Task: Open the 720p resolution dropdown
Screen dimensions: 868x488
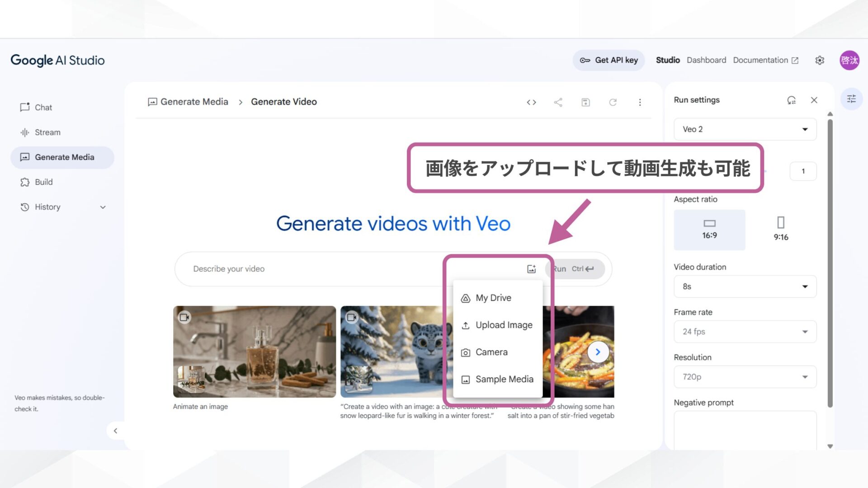Action: [x=745, y=377]
